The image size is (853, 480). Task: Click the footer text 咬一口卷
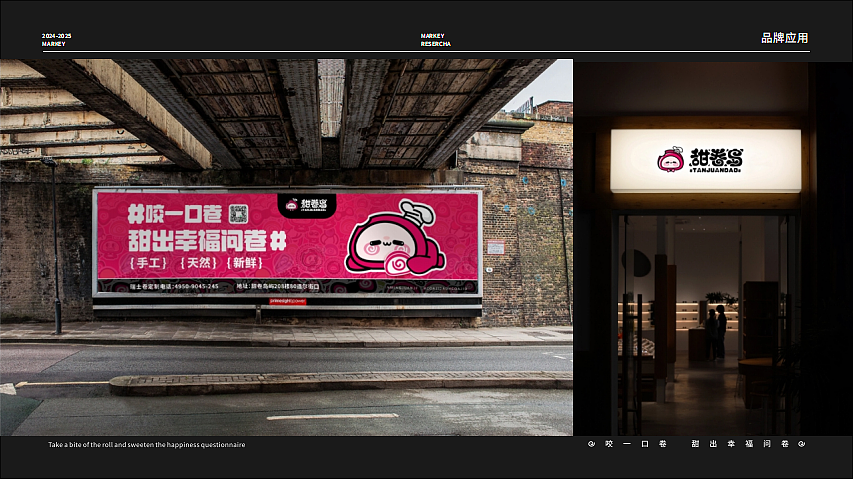click(635, 444)
